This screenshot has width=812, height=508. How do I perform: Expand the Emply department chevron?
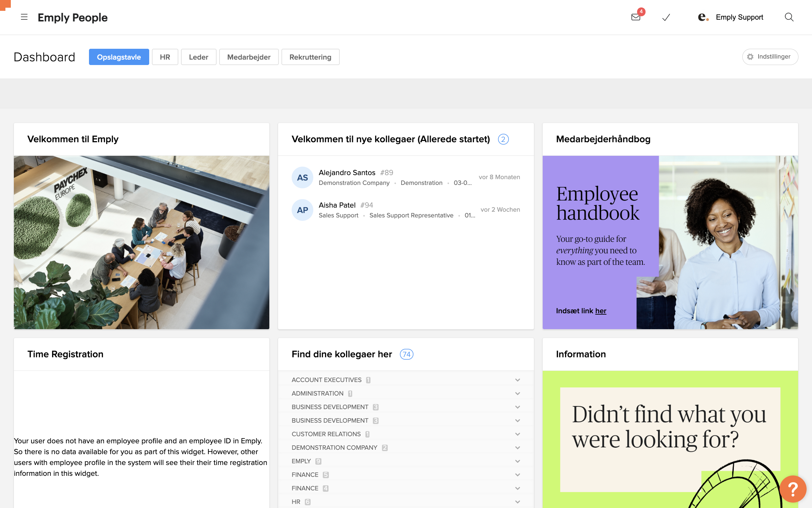[x=517, y=461]
